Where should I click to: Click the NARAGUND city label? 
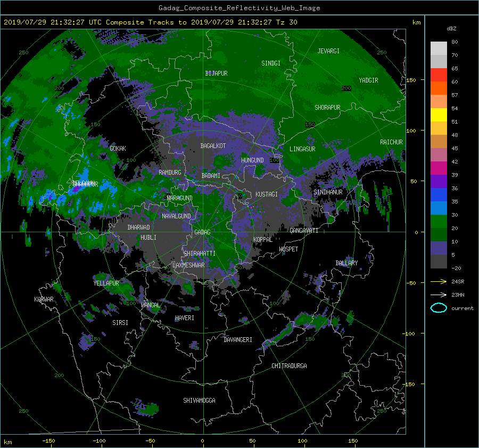coord(180,198)
